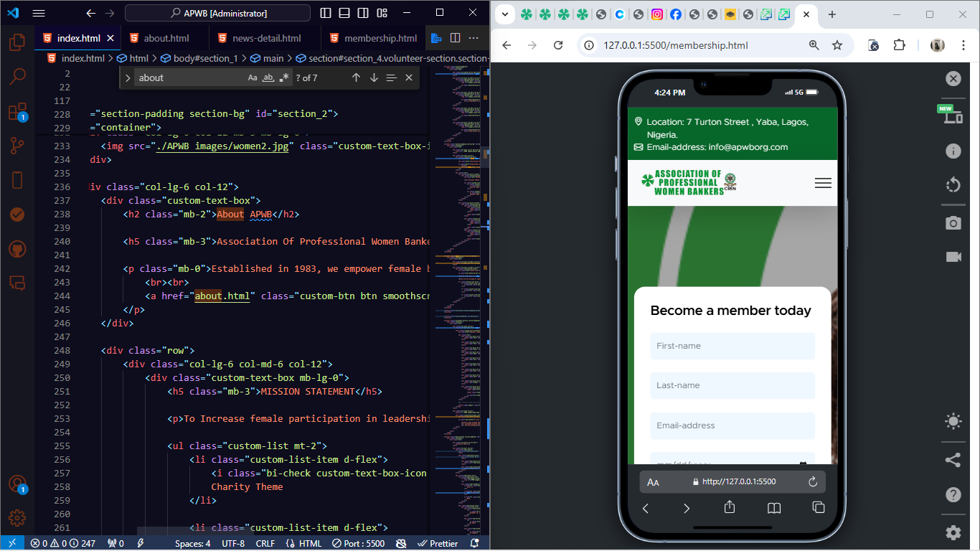This screenshot has height=551, width=980.
Task: Open the Instagram browser tab
Action: point(656,14)
